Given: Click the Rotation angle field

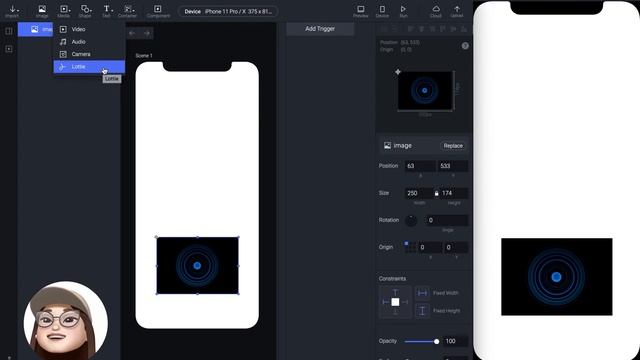Looking at the screenshot, I should coord(447,220).
